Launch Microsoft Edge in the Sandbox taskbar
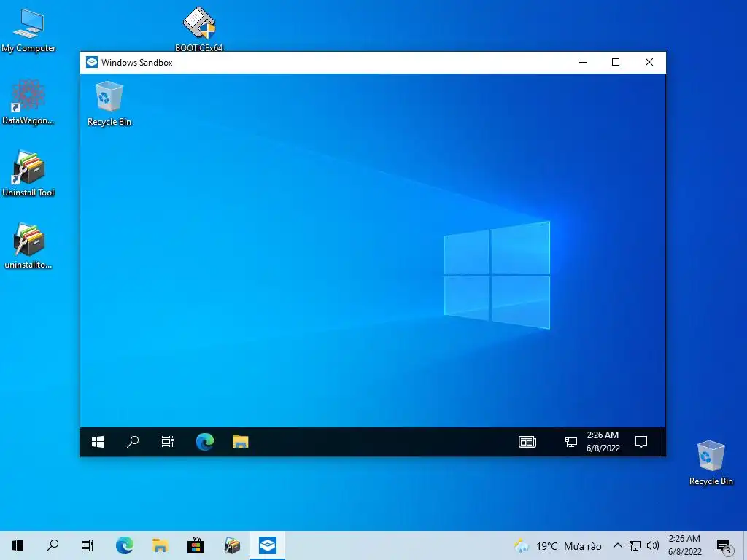Image resolution: width=747 pixels, height=560 pixels. [x=205, y=442]
